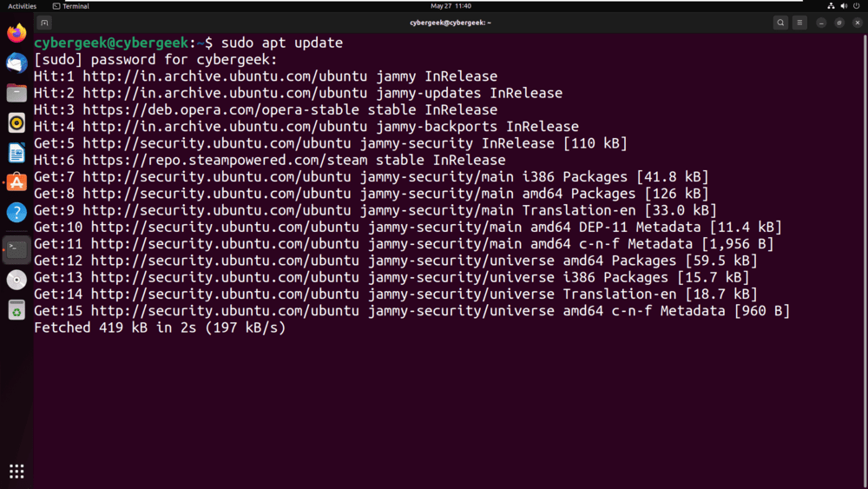868x489 pixels.
Task: Show Applications grid
Action: [x=16, y=472]
